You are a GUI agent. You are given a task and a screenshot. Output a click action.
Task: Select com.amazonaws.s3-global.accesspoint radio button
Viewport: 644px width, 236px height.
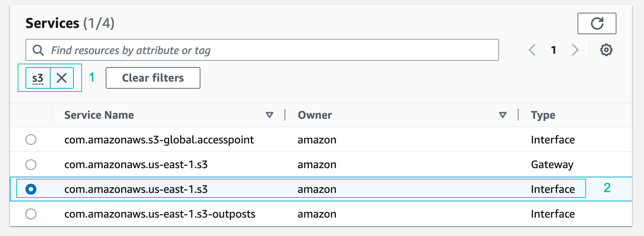click(31, 140)
